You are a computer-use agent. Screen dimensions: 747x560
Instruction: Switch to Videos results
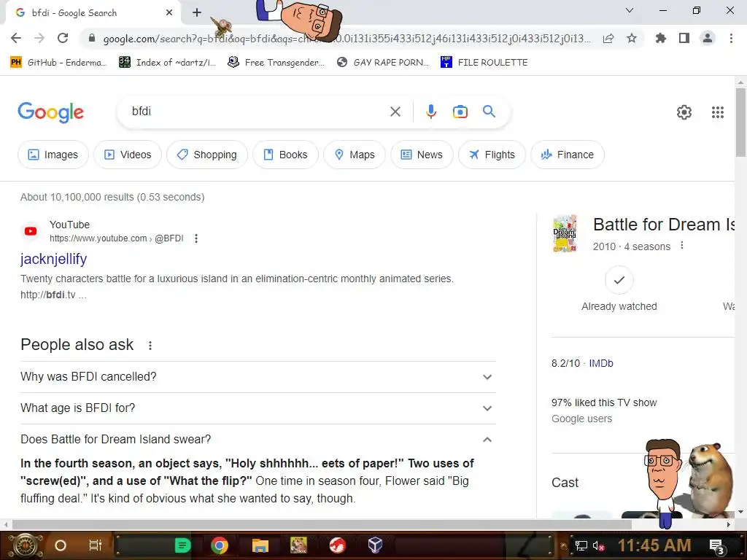128,155
